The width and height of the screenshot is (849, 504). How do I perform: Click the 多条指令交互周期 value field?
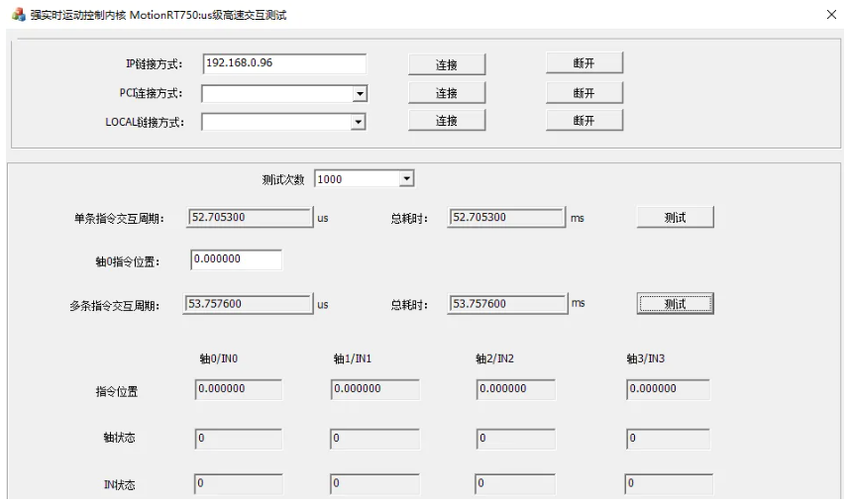coord(248,304)
